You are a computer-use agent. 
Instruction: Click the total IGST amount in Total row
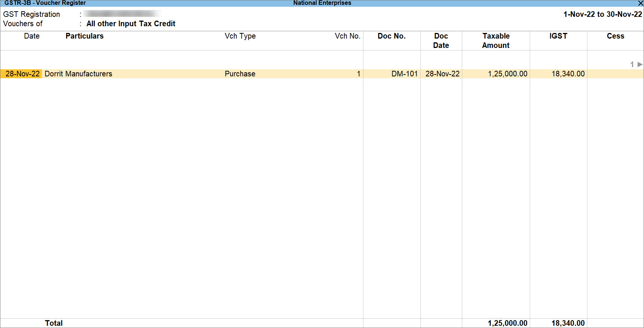point(568,323)
